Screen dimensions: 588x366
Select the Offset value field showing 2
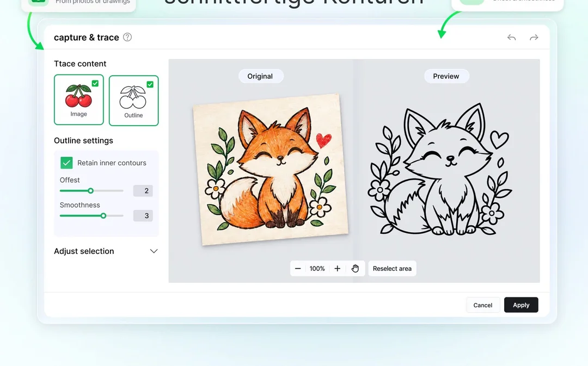(143, 191)
